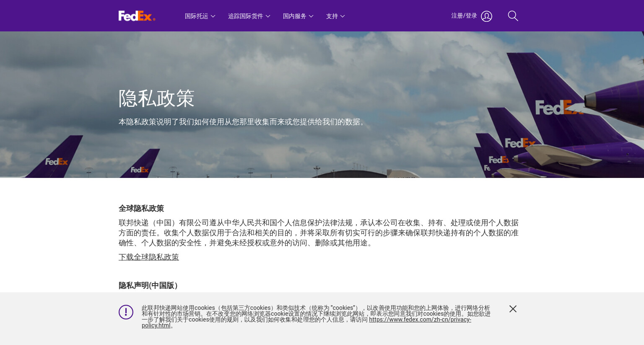This screenshot has height=345, width=644.
Task: Dismiss the cookie notice with X
Action: click(513, 309)
